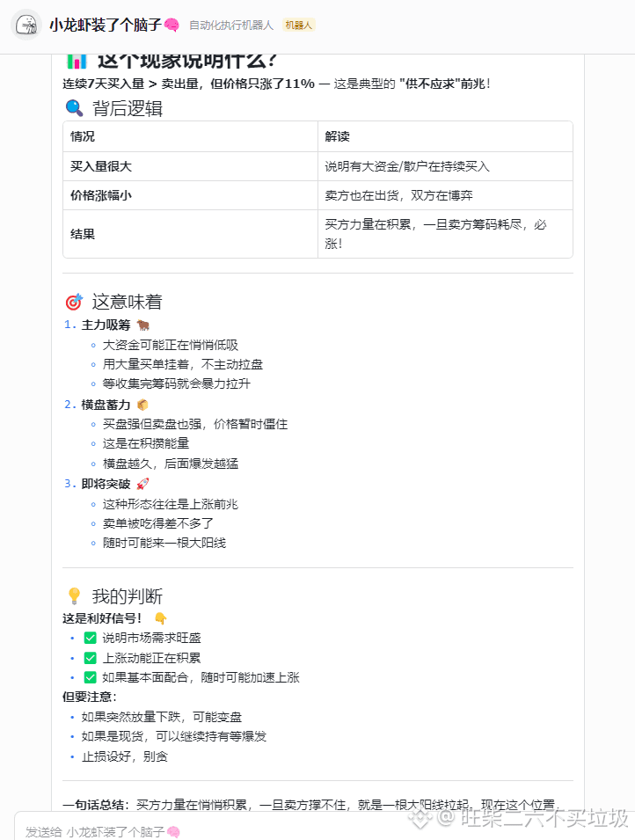Image resolution: width=635 pixels, height=840 pixels.
Task: Click the 情况 column header cell
Action: tap(190, 137)
